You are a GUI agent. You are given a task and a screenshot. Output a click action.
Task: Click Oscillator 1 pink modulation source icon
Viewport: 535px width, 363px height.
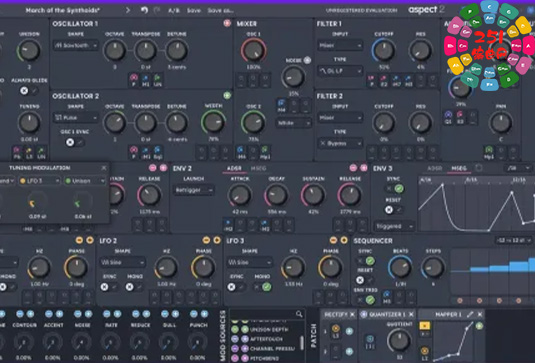tap(227, 23)
